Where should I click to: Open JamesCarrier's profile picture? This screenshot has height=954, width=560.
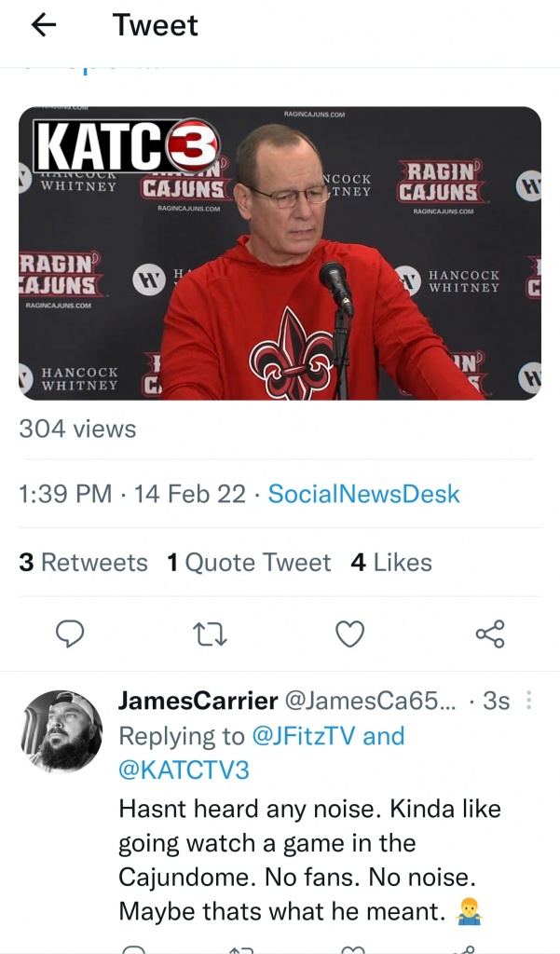pos(61,731)
